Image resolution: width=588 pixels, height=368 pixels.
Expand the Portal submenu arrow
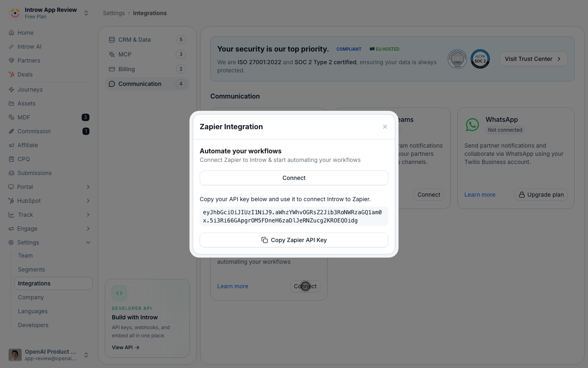(x=88, y=187)
